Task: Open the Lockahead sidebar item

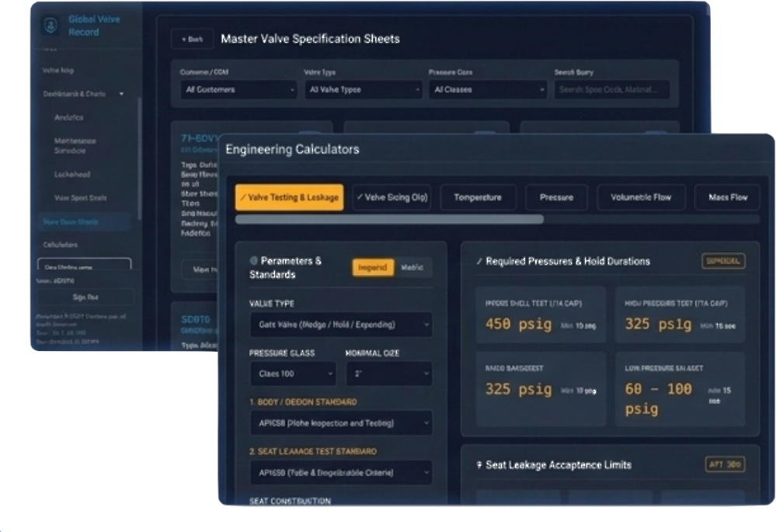Action: click(x=72, y=174)
